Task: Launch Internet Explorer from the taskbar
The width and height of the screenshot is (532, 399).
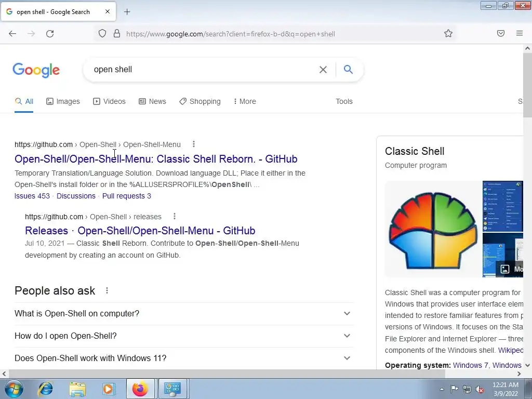Action: (46, 389)
